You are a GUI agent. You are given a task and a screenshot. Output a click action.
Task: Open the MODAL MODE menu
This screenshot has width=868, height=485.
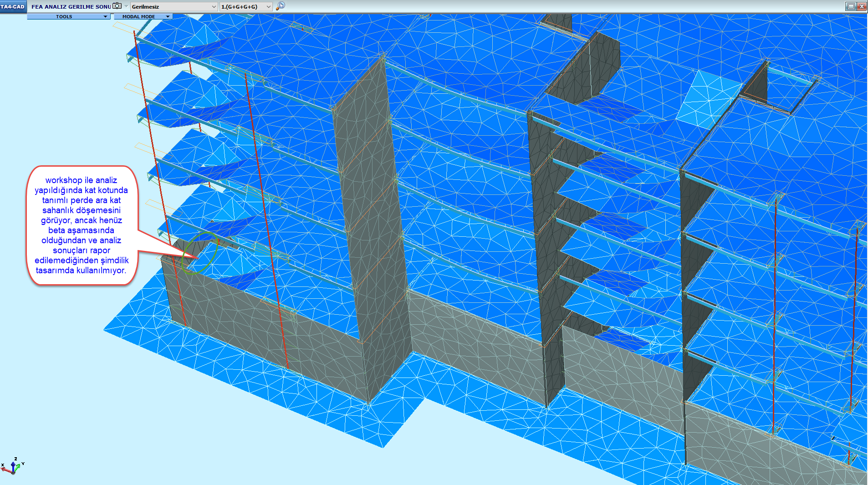click(x=142, y=16)
